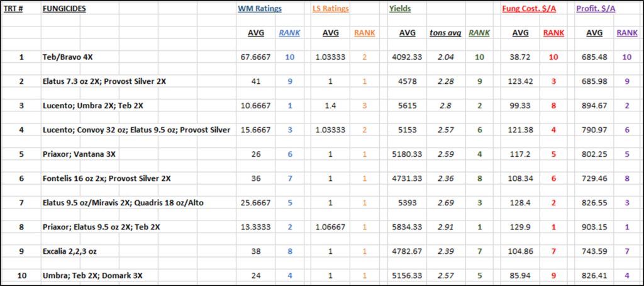Click Umbra; Teb 2X; Domark 3X cell

point(92,276)
